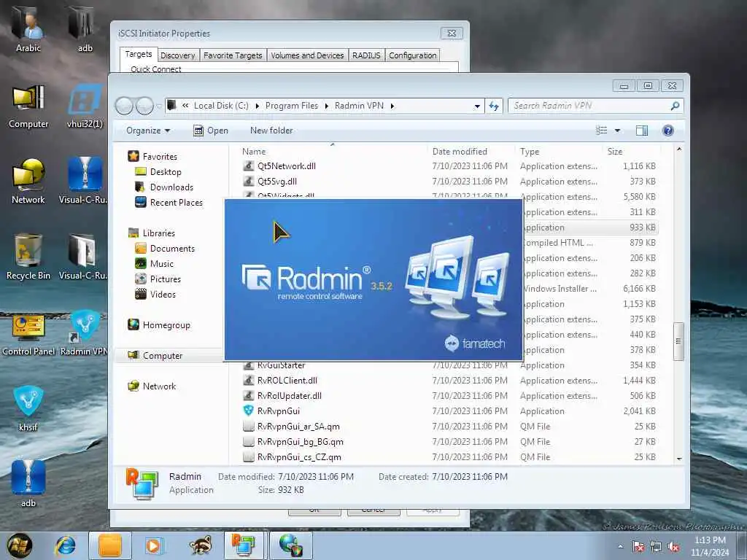Click the New folder button
This screenshot has width=747, height=560.
pos(271,131)
